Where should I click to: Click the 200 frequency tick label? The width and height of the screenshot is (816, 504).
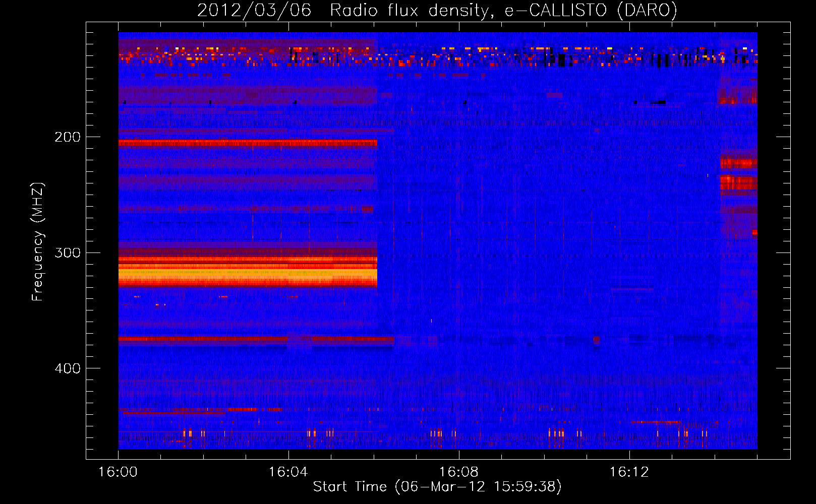point(68,137)
